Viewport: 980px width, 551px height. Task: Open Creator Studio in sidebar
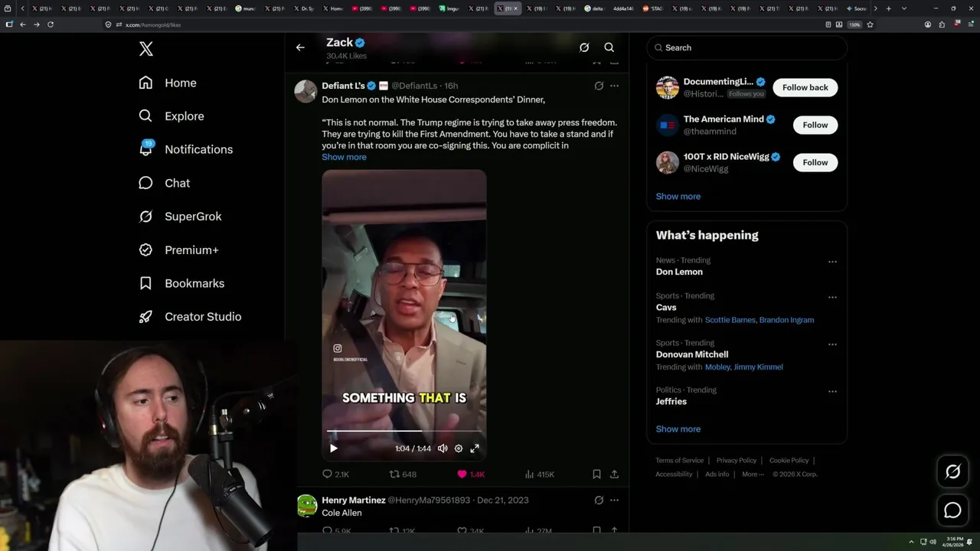coord(190,317)
